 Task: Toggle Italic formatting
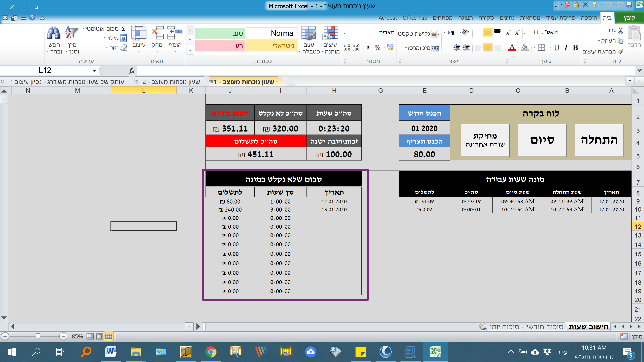pos(566,47)
